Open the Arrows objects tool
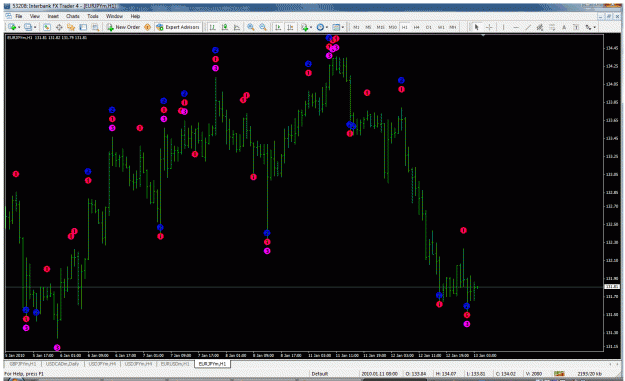Screen dimensions: 625x381 click(588, 27)
